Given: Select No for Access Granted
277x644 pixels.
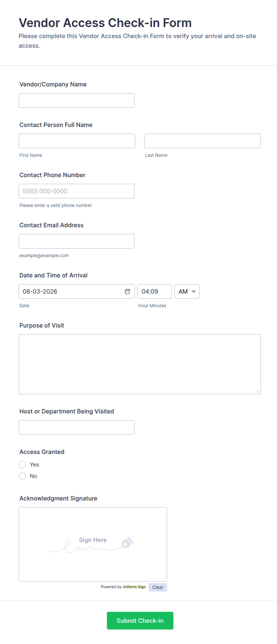Looking at the screenshot, I should pos(22,476).
